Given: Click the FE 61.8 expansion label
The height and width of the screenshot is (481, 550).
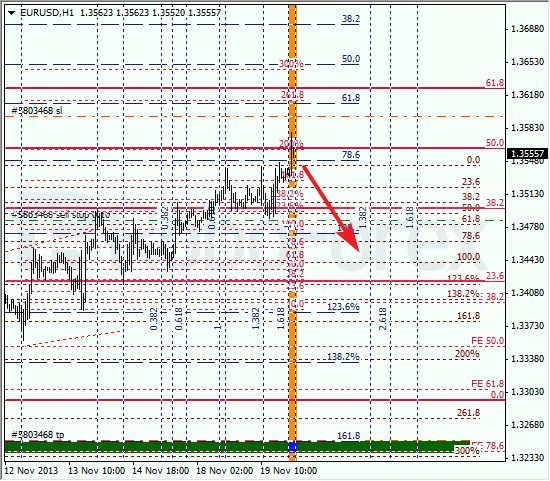Looking at the screenshot, I should 487,383.
